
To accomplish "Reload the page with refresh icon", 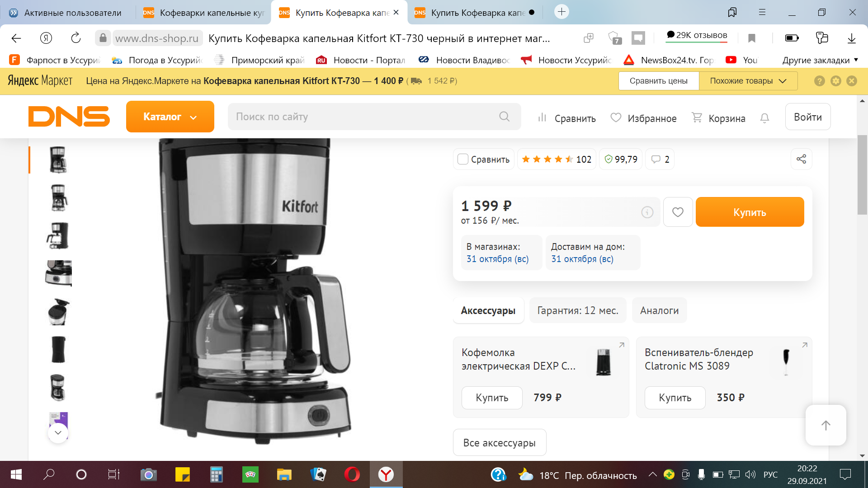I will pyautogui.click(x=75, y=38).
